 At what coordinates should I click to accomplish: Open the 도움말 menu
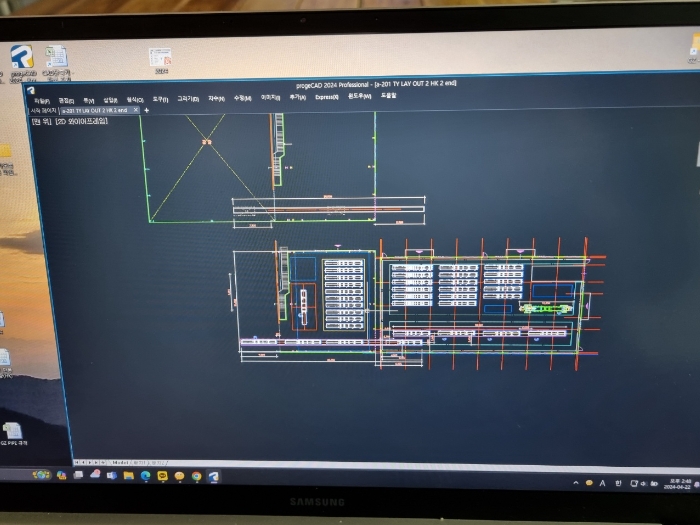tap(388, 95)
